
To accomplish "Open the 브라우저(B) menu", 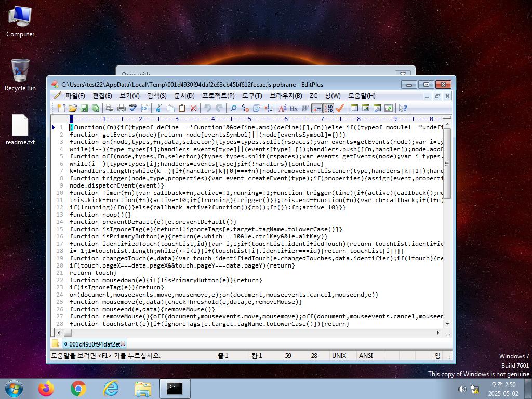I will click(x=286, y=96).
